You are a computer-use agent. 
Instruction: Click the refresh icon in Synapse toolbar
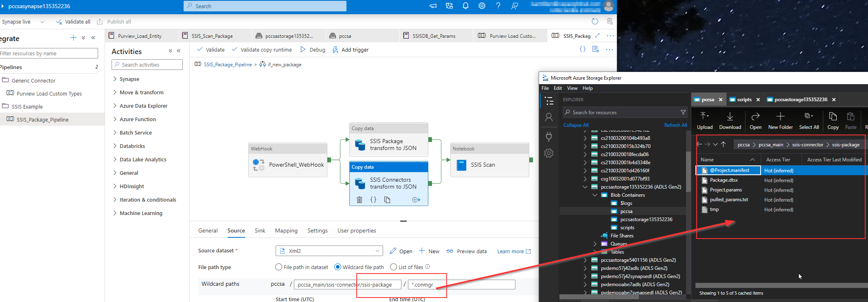tap(595, 21)
